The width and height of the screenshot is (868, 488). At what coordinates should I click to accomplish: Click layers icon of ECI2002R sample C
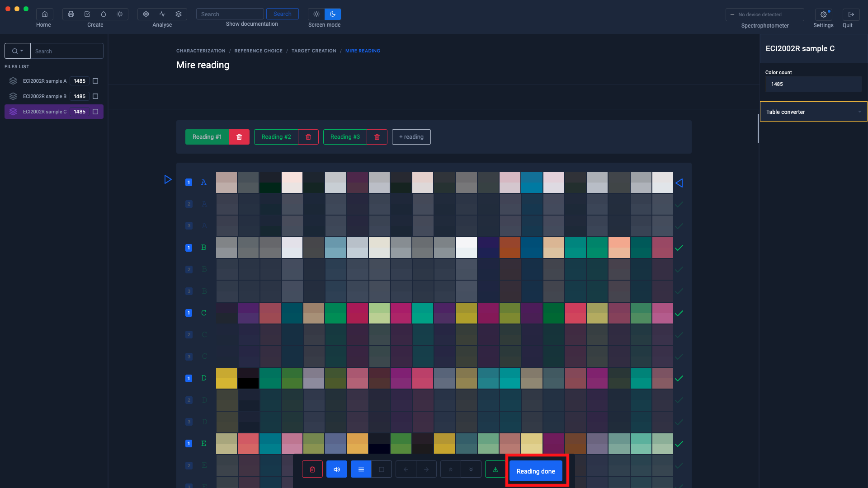point(13,112)
